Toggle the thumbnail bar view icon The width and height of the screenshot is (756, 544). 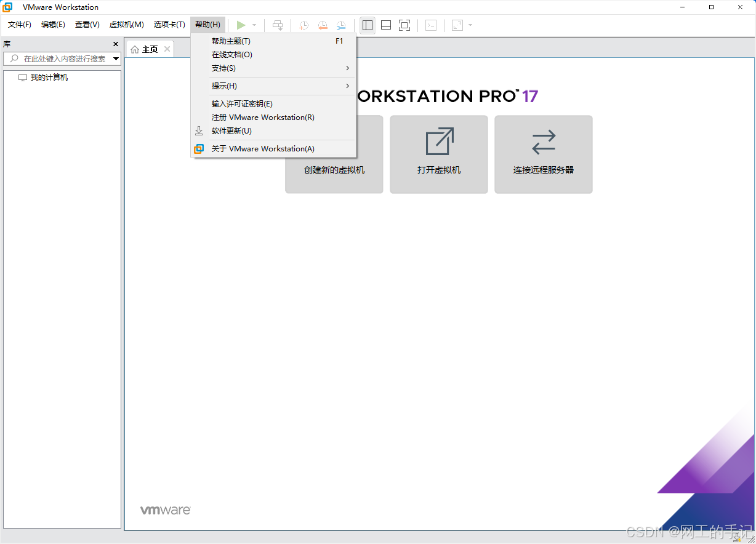click(386, 25)
